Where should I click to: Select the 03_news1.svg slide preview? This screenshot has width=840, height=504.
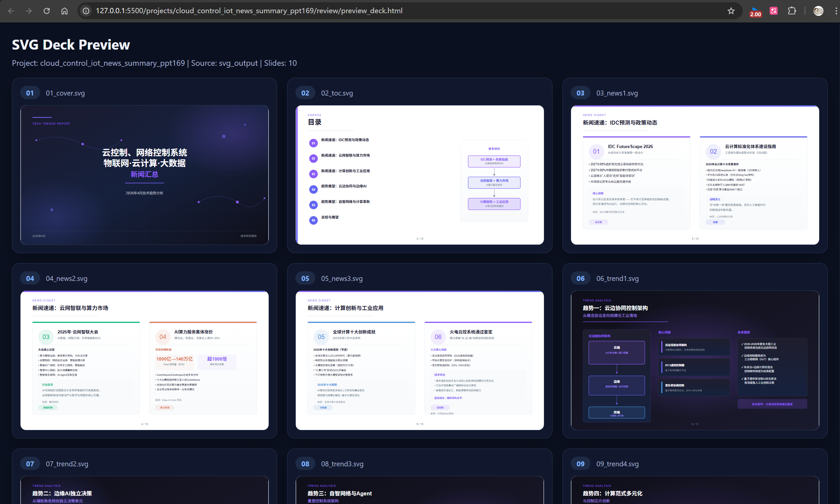[x=695, y=175]
